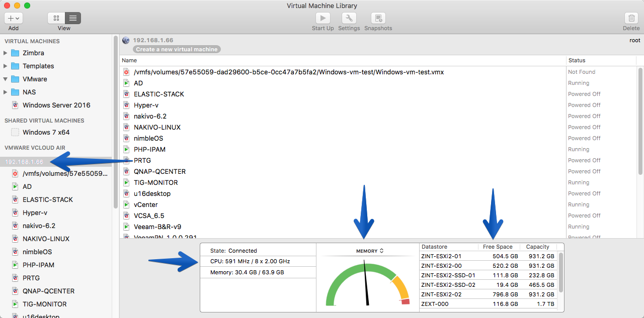The height and width of the screenshot is (318, 644).
Task: Select the ZINT-ESXi2-SSD-02 datastore row
Action: [489, 285]
